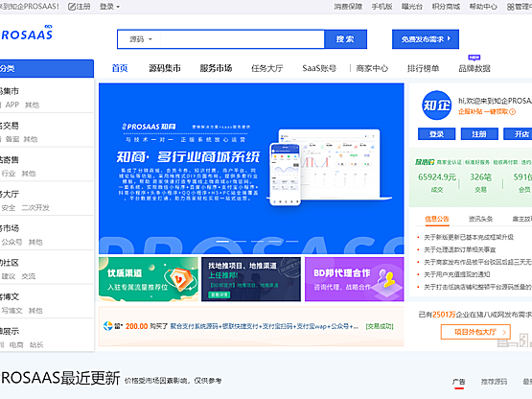Switch to the 资讯头条 tab
This screenshot has width=532, height=399.
point(480,219)
